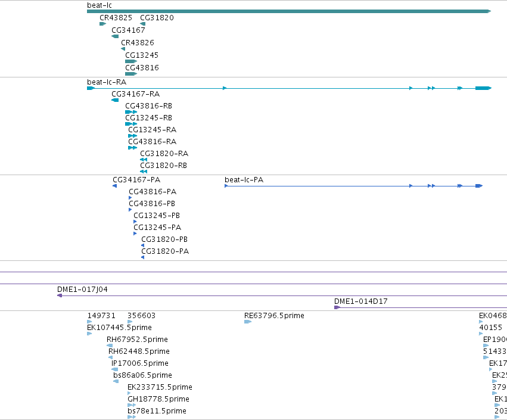Click the CG13245-RA transcript glyph

[133, 136]
